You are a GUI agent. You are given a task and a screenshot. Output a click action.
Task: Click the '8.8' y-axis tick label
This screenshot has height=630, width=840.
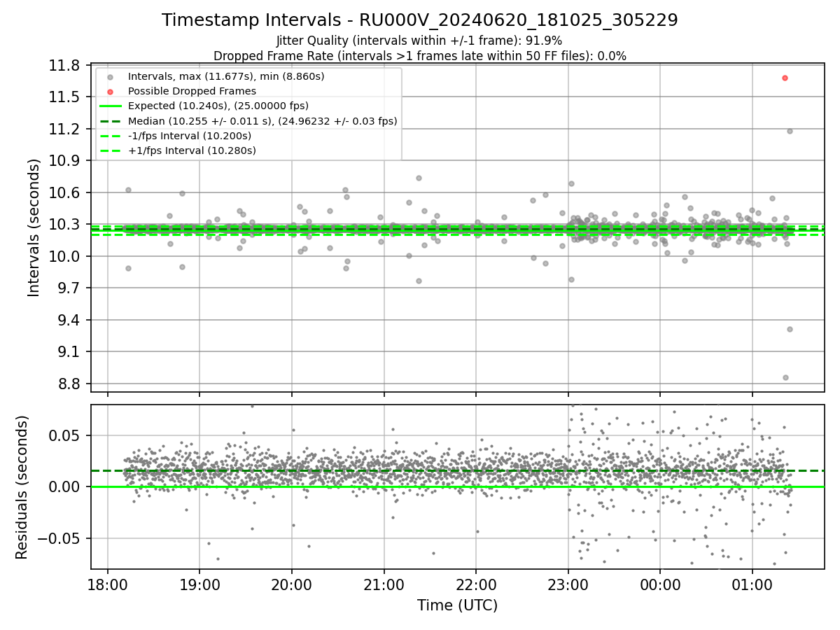tap(69, 384)
